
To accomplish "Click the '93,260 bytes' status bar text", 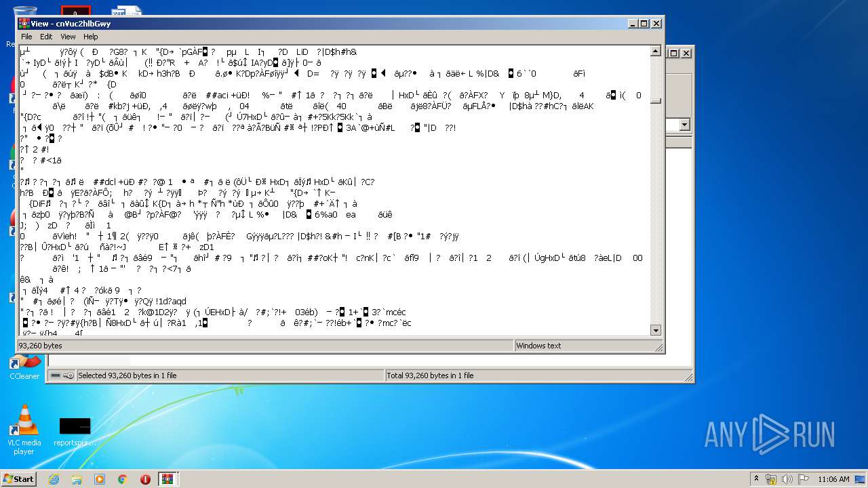I will click(x=40, y=346).
